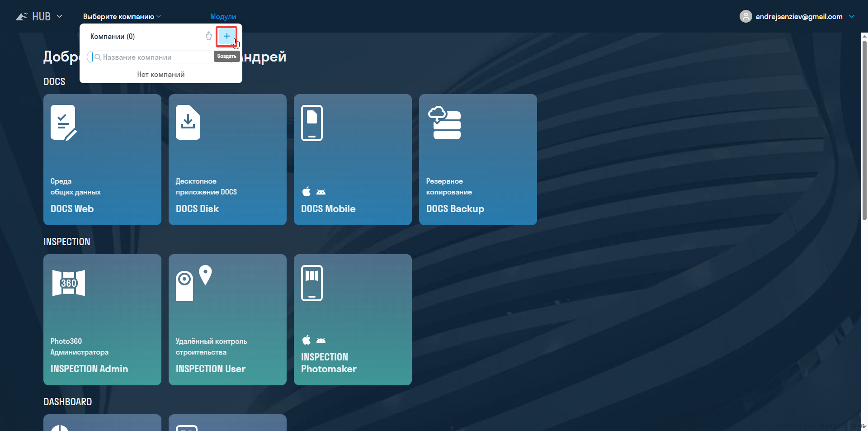The width and height of the screenshot is (868, 431).
Task: Click the trash icon in companies popup
Action: click(208, 36)
